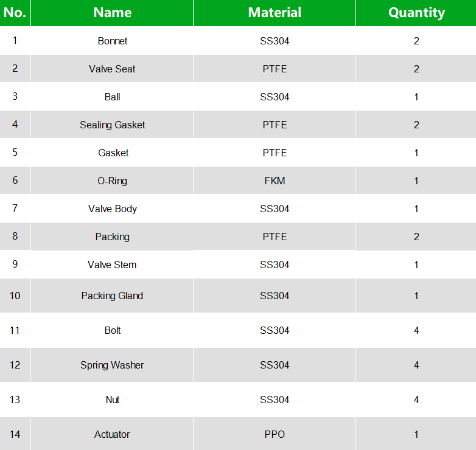This screenshot has height=450, width=476.
Task: Click the Bolt name cell
Action: point(113,330)
